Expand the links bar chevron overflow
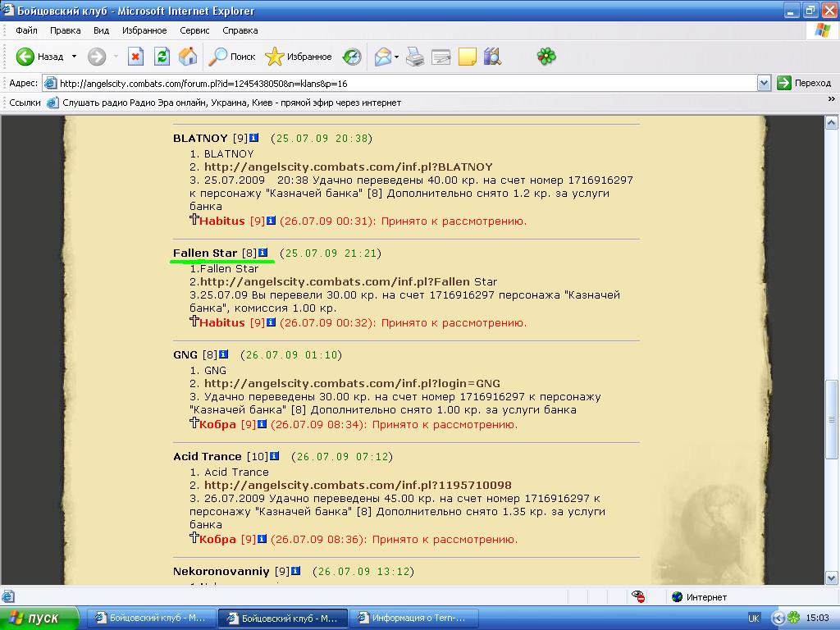Viewport: 840px width, 630px height. point(832,98)
